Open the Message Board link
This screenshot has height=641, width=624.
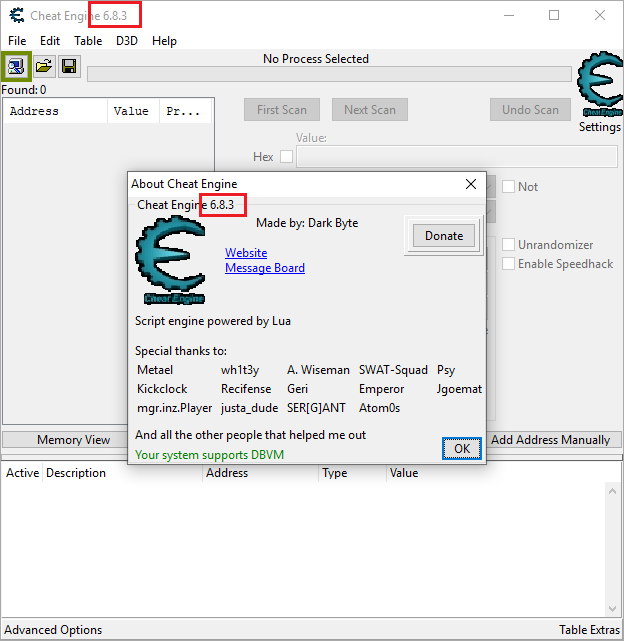tap(265, 268)
